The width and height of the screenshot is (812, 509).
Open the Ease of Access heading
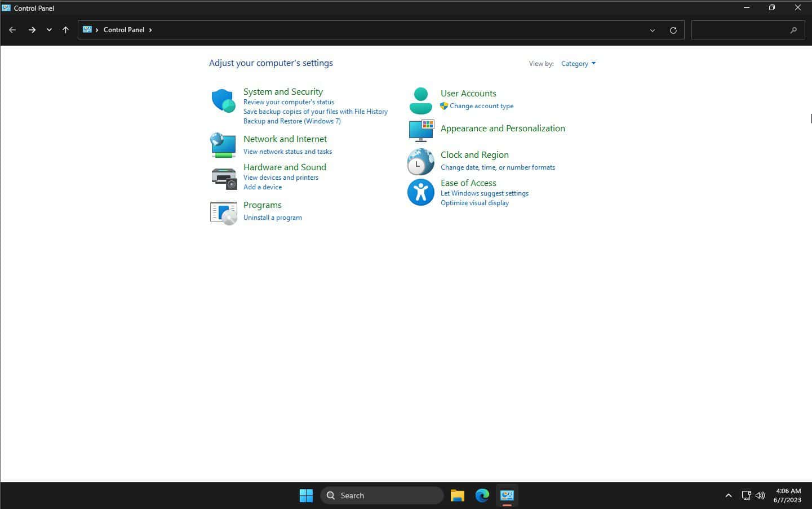coord(468,183)
